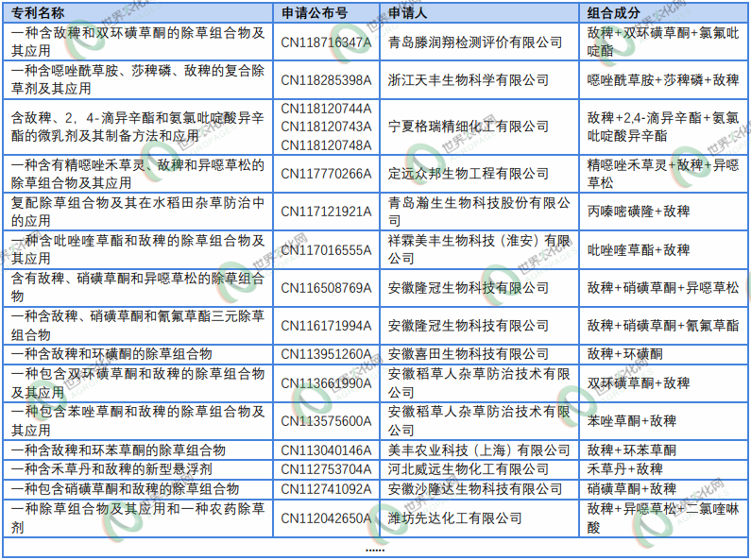
Task: Click applicant 定远众邦生物工程有限公司
Action: (469, 173)
